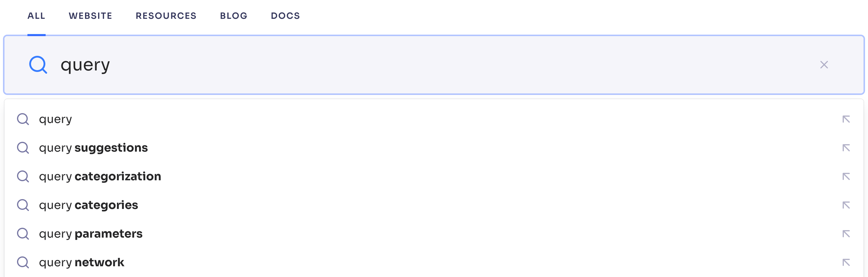Screen dimensions: 868x277
Task: Click inside the search input field
Action: [270, 65]
